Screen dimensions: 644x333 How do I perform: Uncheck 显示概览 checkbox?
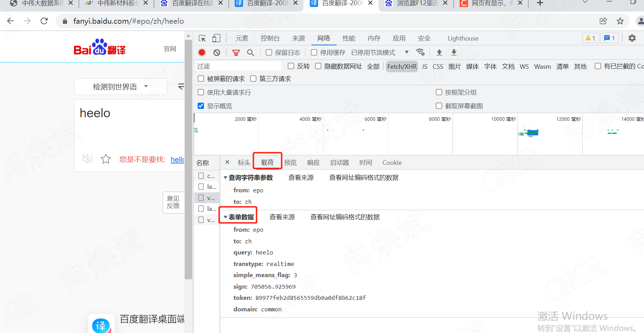pos(201,106)
